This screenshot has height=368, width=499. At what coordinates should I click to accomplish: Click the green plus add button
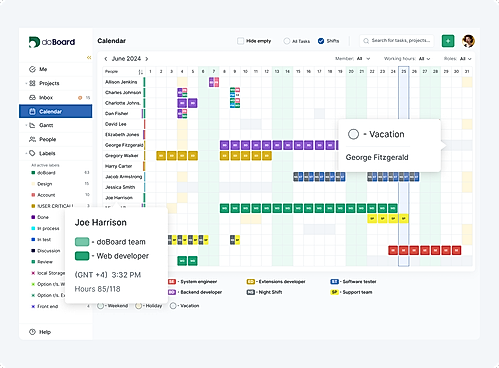coord(448,41)
